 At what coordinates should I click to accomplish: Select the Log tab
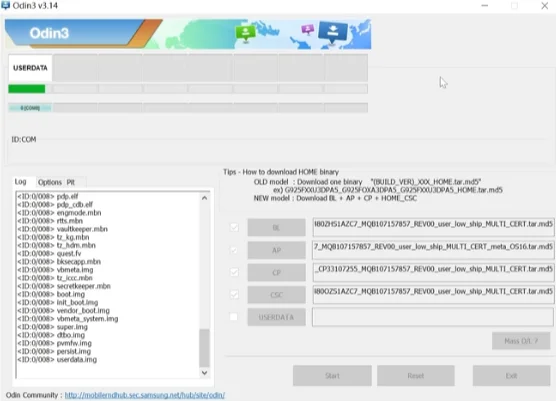(x=21, y=182)
